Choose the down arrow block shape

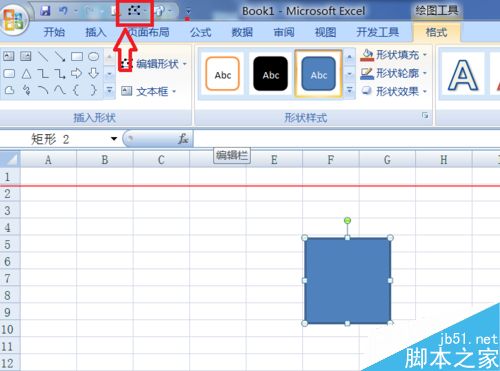[94, 73]
